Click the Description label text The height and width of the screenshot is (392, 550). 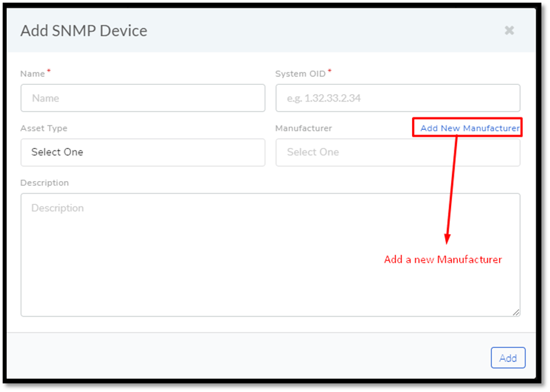[x=44, y=182]
